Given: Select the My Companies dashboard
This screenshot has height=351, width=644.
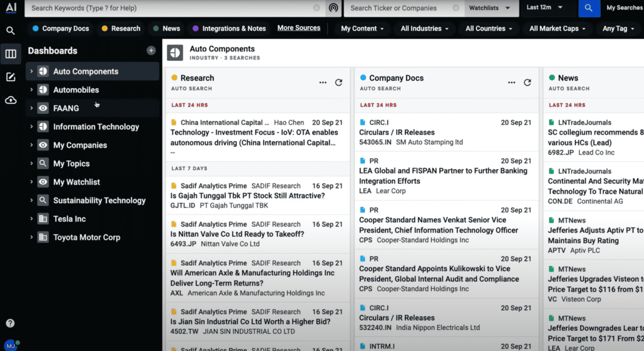Looking at the screenshot, I should 93,145.
